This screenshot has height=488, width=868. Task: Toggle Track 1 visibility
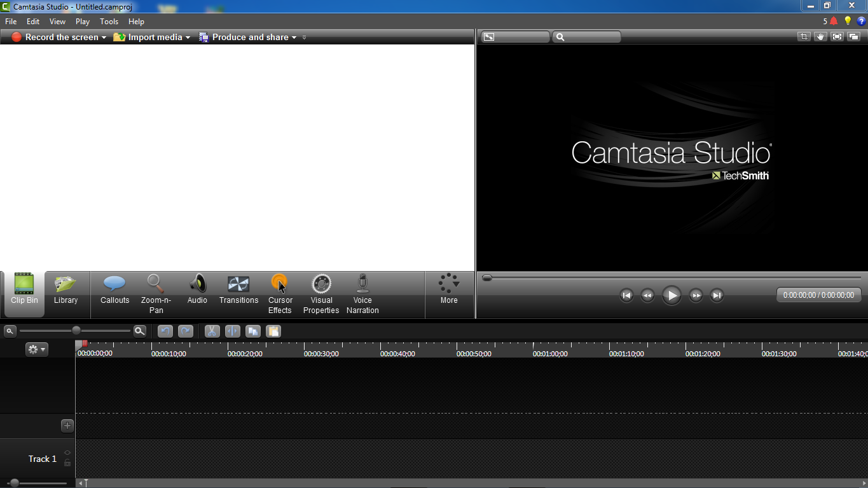point(67,452)
